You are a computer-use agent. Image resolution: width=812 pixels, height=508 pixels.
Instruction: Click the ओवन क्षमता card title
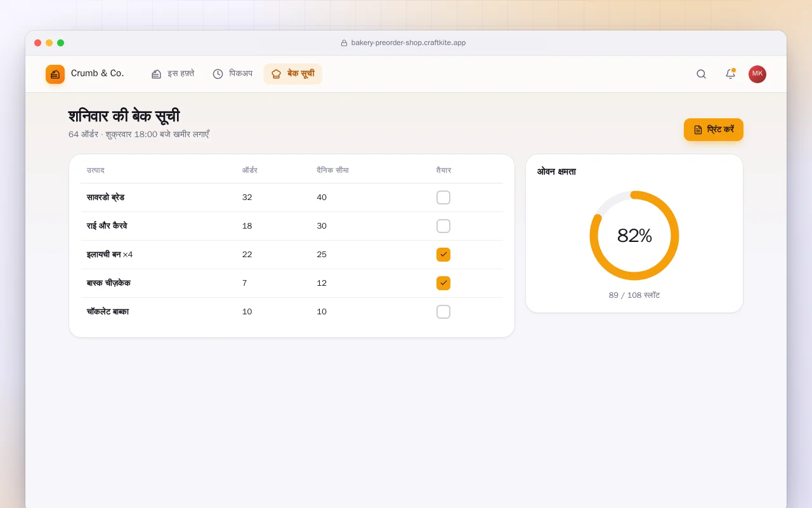click(x=556, y=171)
